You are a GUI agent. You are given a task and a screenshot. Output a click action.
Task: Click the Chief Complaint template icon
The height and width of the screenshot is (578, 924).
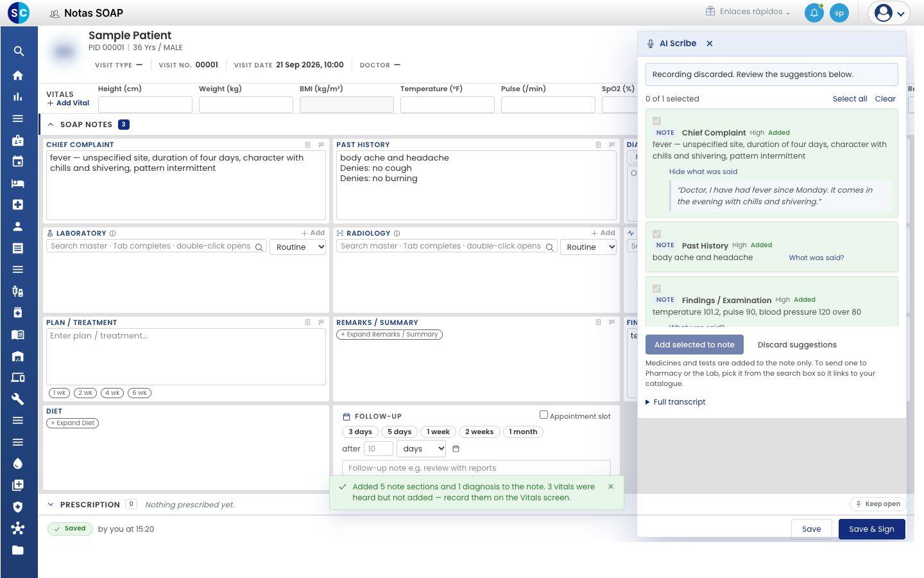click(x=308, y=145)
